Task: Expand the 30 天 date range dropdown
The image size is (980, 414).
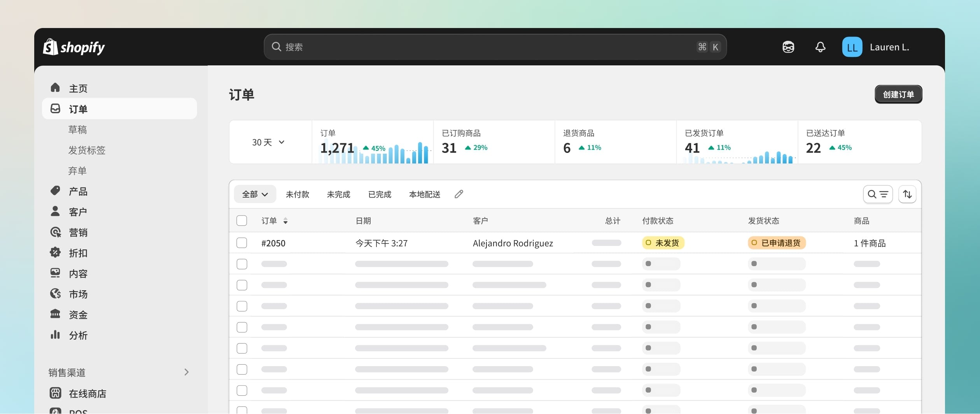Action: tap(269, 142)
